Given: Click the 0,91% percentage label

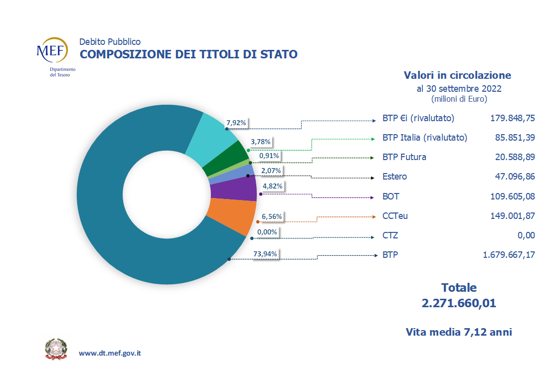Looking at the screenshot, I should [x=269, y=156].
